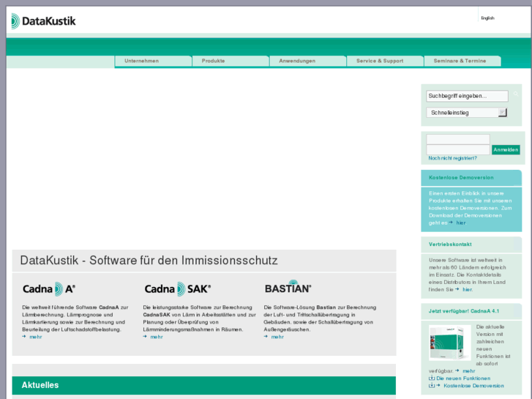The width and height of the screenshot is (532, 399).
Task: Click the BASTIAN product logo
Action: [288, 287]
